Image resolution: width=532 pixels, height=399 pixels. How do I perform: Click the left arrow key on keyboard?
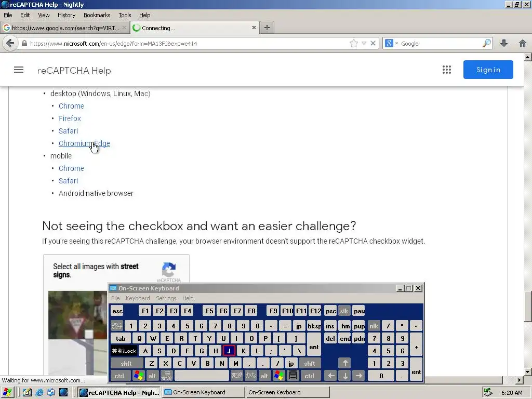coord(331,376)
